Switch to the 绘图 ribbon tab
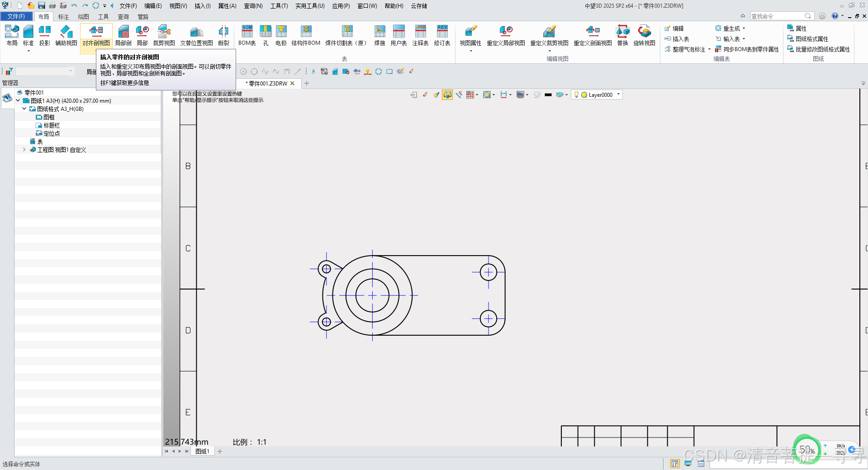Viewport: 868px width, 470px height. pos(83,17)
